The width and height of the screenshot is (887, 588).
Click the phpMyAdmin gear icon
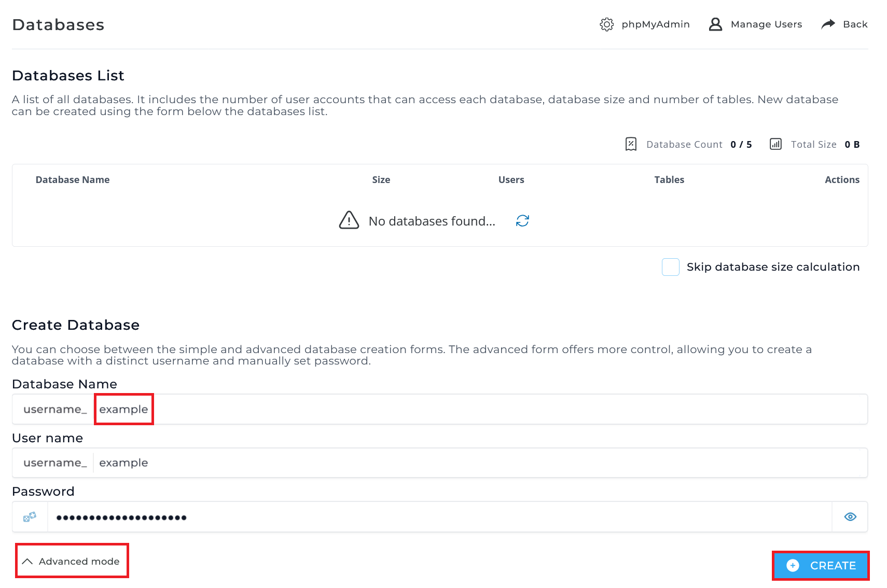606,24
